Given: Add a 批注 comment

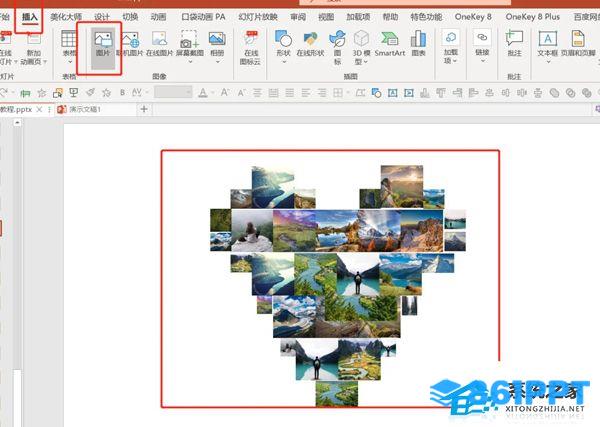Looking at the screenshot, I should (514, 44).
